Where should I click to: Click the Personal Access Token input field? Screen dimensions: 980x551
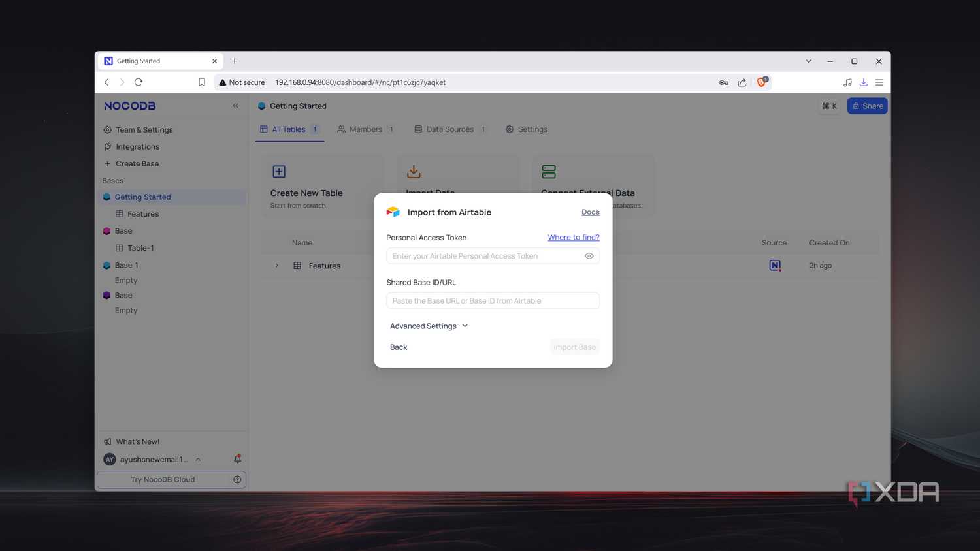(x=493, y=256)
